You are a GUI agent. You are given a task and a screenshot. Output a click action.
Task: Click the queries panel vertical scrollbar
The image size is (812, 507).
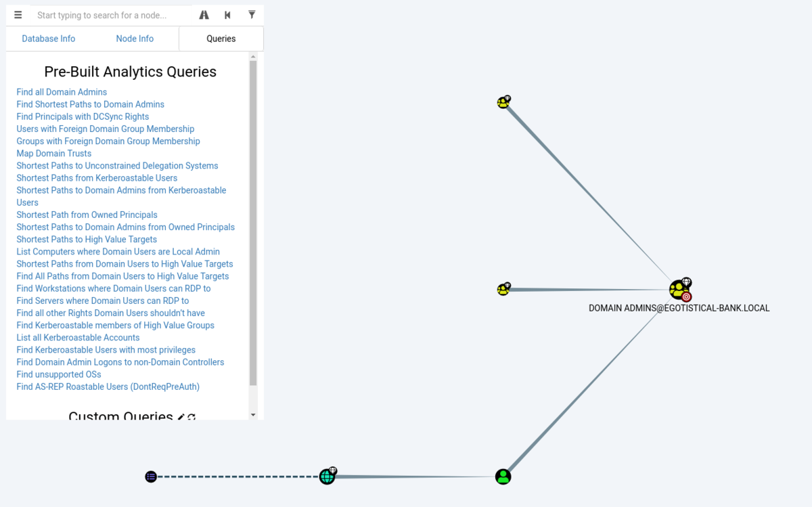[253, 223]
